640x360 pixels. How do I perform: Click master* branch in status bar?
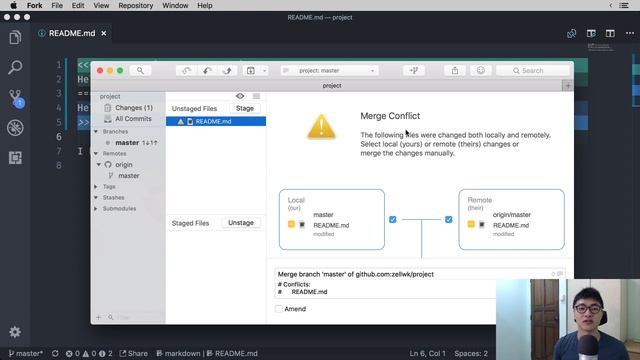click(x=26, y=353)
